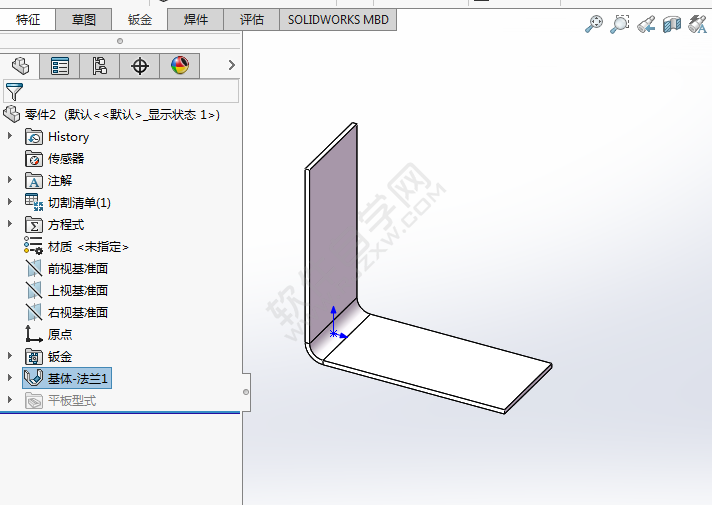Click the Section View icon
Viewport: 712px width, 505px height.
click(x=672, y=24)
